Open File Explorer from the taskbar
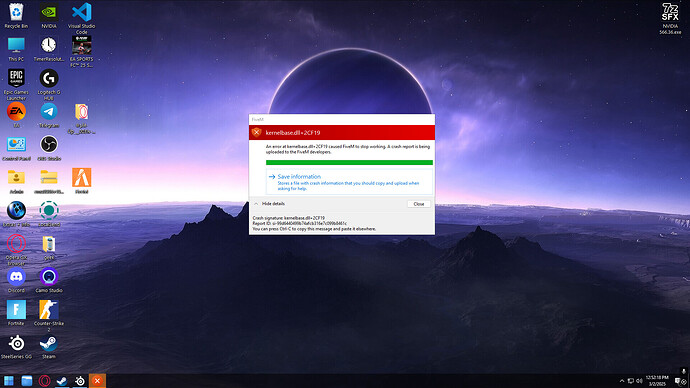This screenshot has height=388, width=690. click(27, 381)
